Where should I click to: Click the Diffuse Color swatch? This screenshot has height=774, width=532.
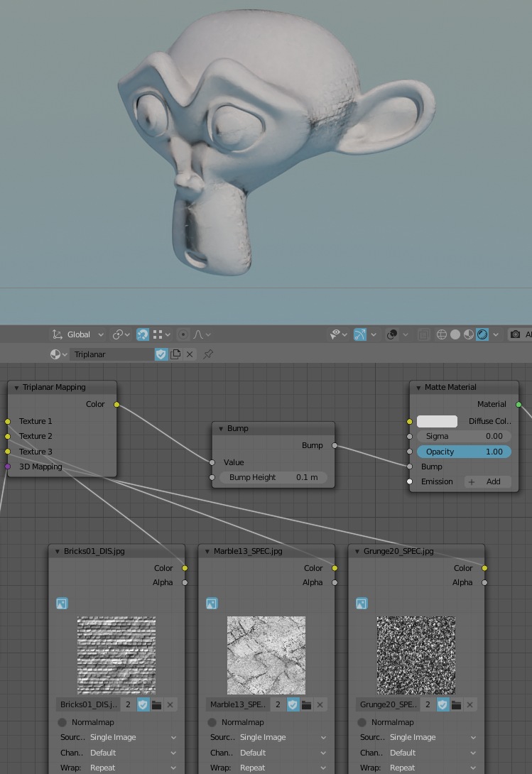(x=437, y=421)
